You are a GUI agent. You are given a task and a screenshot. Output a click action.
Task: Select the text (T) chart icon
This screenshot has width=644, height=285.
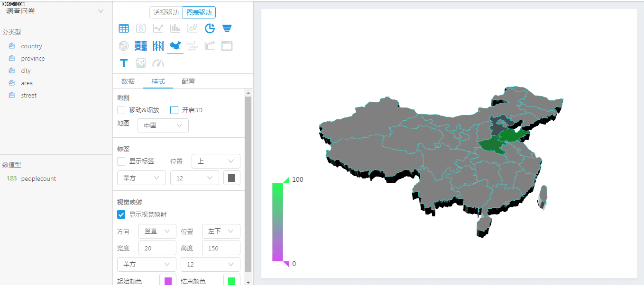coord(124,63)
